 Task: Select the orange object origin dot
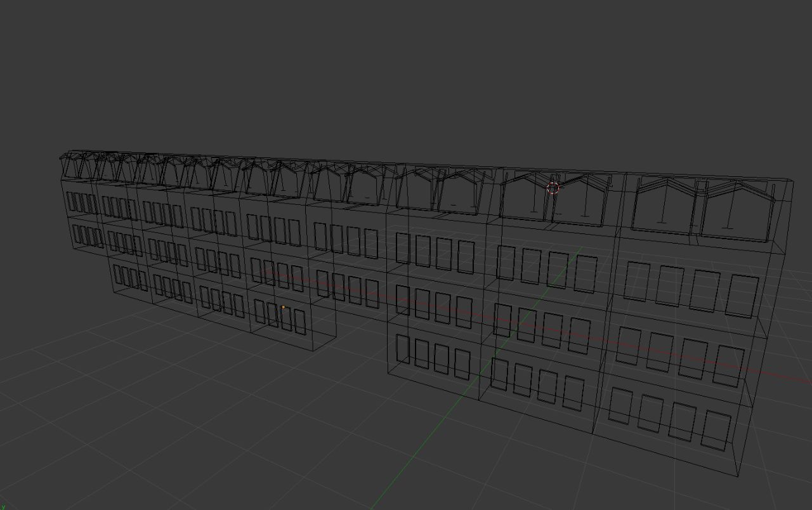pyautogui.click(x=283, y=308)
